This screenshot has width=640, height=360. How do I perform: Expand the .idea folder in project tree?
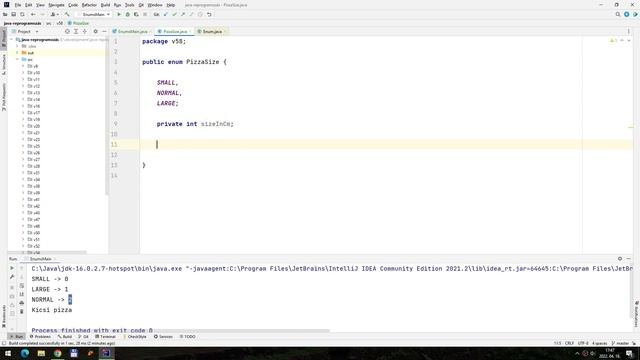point(17,46)
